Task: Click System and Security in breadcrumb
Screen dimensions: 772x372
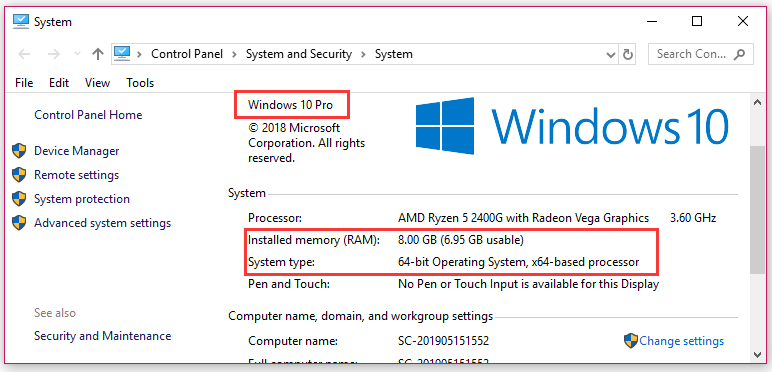Action: point(299,54)
